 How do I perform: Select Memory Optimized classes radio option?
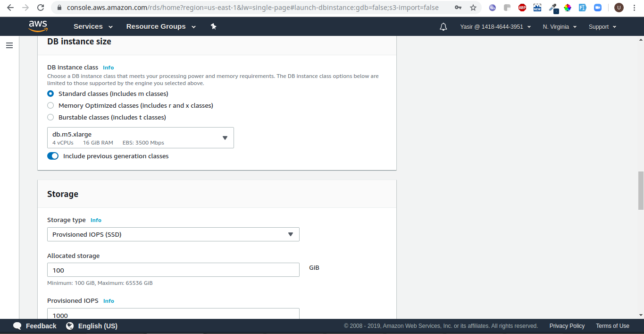pyautogui.click(x=50, y=105)
